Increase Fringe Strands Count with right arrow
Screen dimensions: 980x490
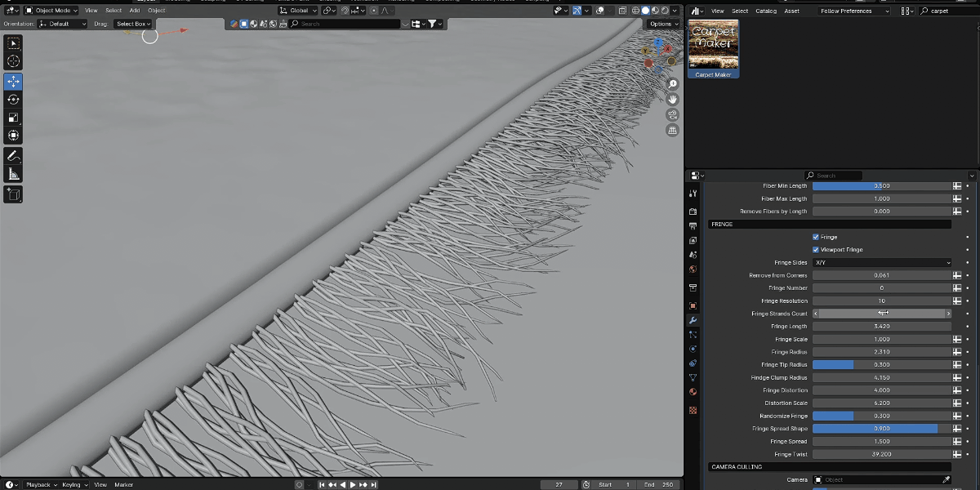coord(948,314)
